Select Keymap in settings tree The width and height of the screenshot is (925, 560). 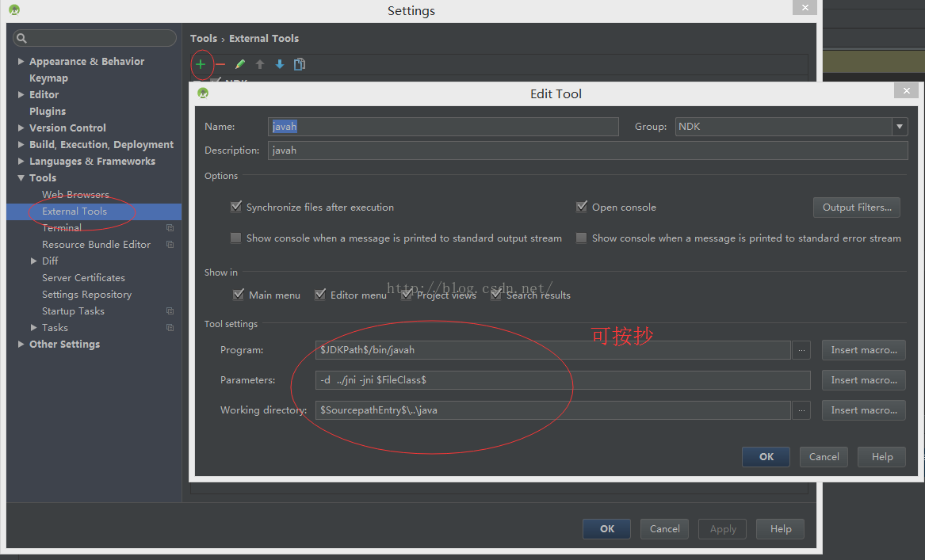pyautogui.click(x=48, y=78)
